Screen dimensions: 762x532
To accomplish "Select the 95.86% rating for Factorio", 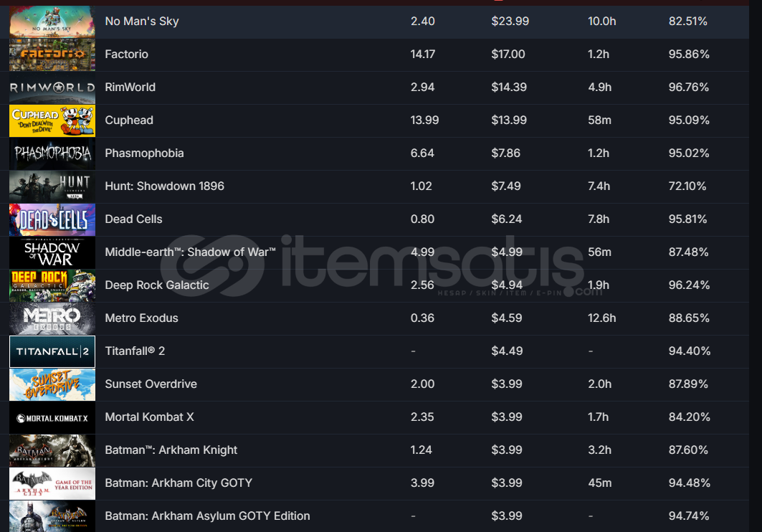I will click(689, 54).
